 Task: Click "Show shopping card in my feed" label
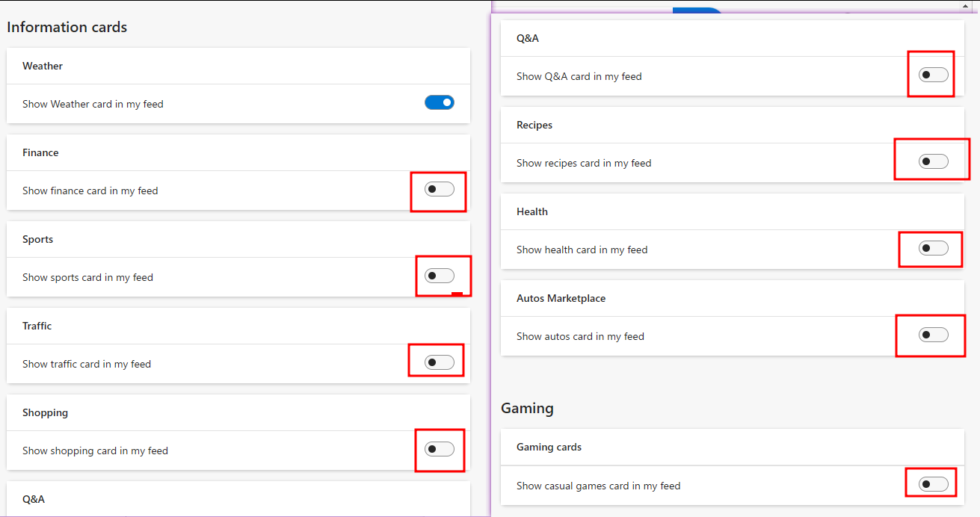coord(95,451)
